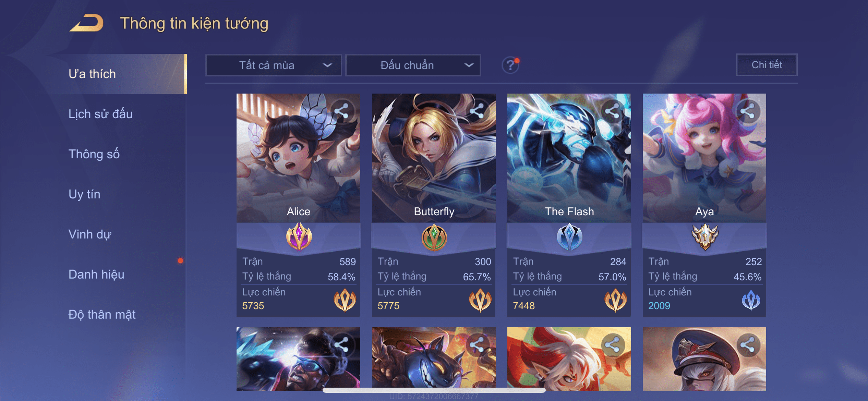Screen dimensions: 868x401
Task: Click the golden back arrow icon
Action: [x=86, y=23]
